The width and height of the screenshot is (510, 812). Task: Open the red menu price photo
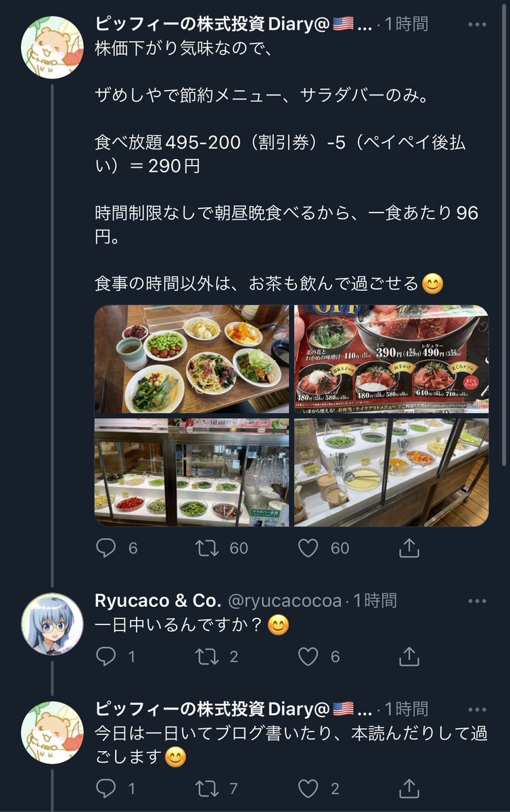coord(391,359)
